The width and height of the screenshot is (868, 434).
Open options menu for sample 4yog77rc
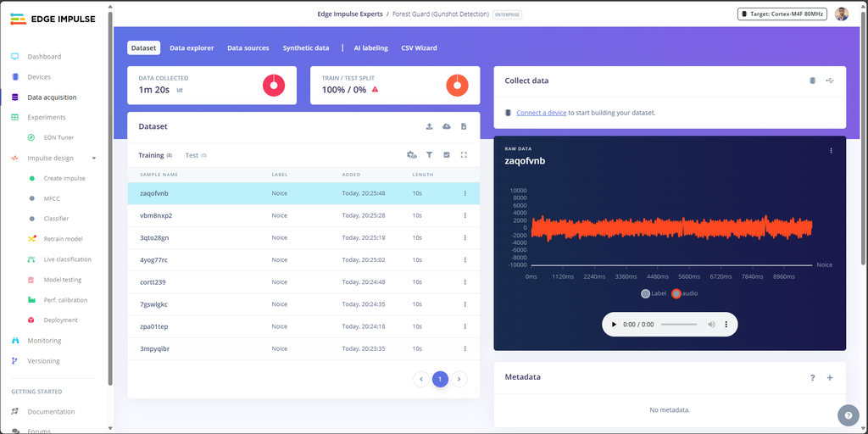(465, 259)
